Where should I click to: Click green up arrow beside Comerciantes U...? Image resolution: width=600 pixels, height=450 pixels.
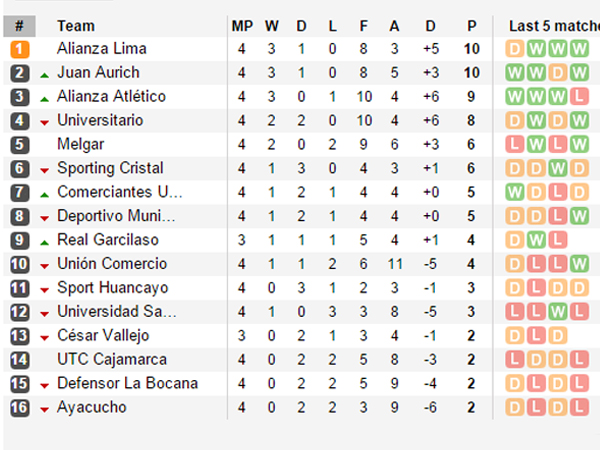coord(44,195)
